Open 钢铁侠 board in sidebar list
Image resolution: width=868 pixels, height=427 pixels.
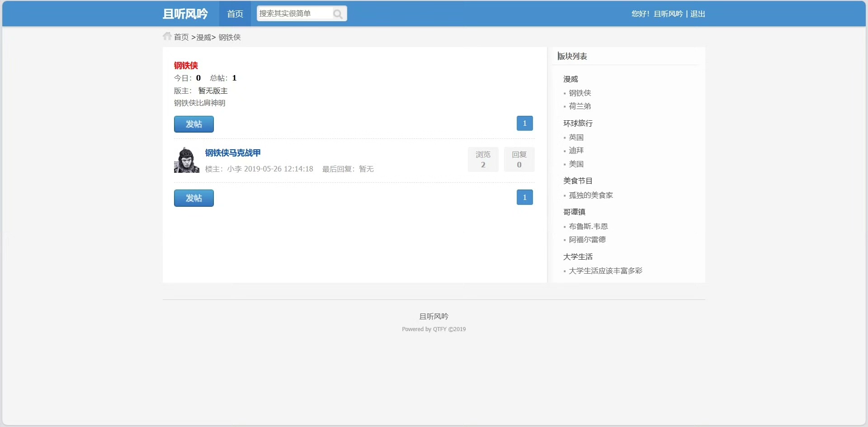coord(580,93)
